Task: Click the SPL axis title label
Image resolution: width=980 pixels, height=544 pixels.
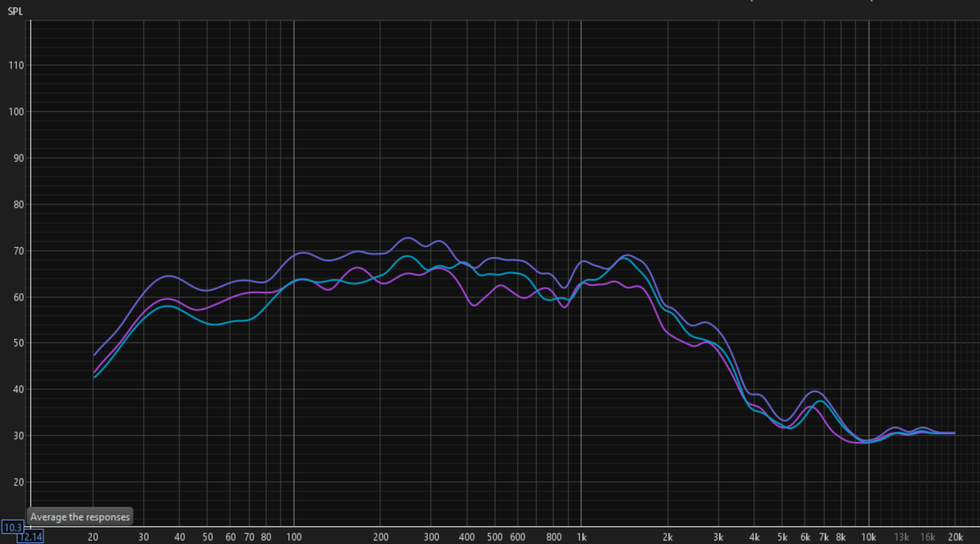Action: point(15,11)
